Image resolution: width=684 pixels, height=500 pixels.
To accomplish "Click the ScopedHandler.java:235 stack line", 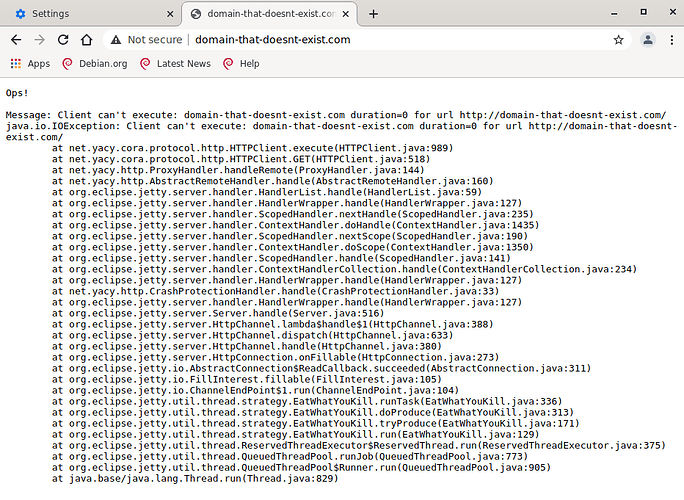I will [293, 214].
